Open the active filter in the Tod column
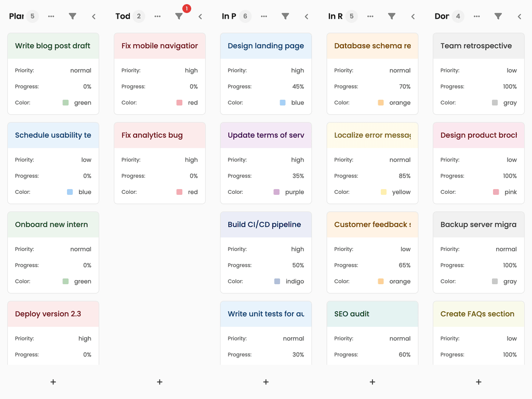 point(179,16)
